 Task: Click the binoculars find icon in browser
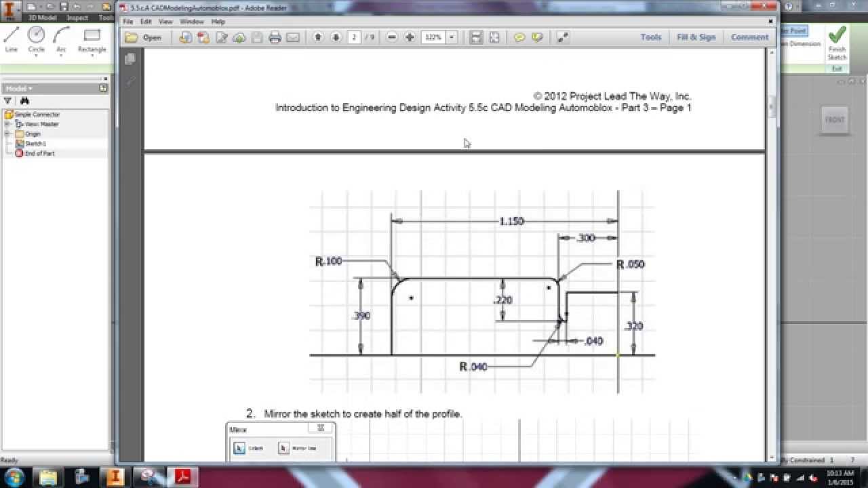point(26,100)
